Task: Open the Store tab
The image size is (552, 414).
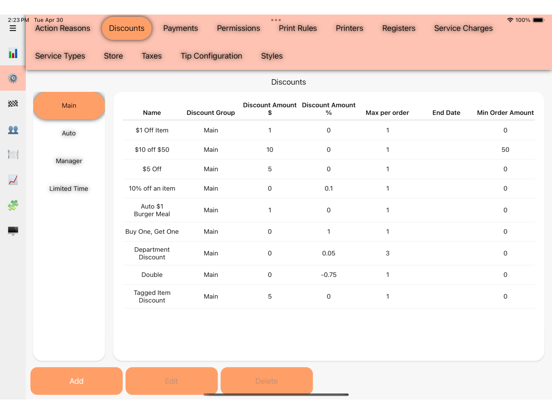Action: pos(113,56)
